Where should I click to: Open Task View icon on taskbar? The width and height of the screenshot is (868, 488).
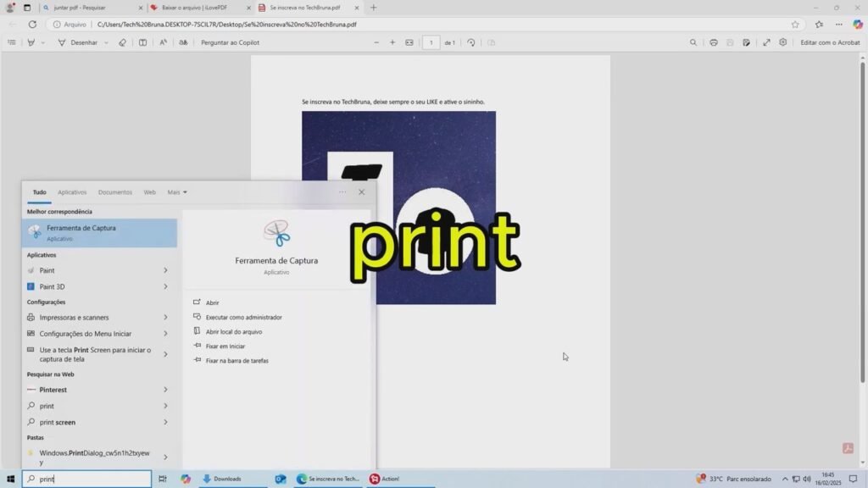coord(162,480)
